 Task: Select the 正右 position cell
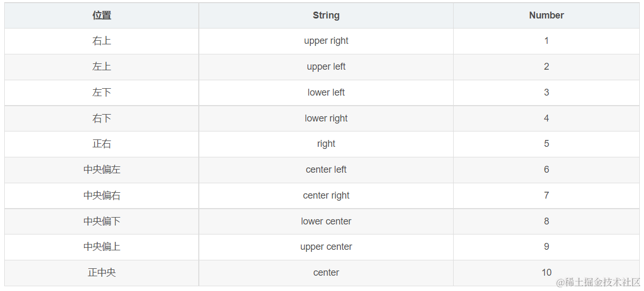[102, 144]
